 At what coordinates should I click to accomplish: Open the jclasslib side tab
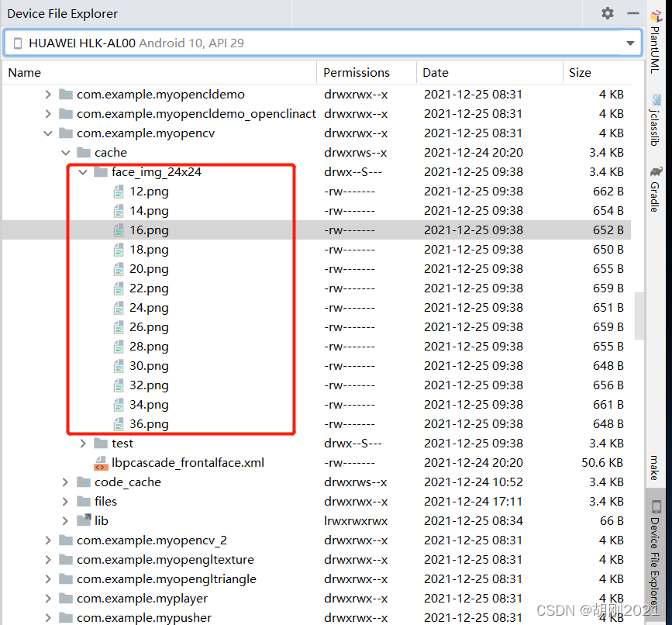click(x=655, y=121)
